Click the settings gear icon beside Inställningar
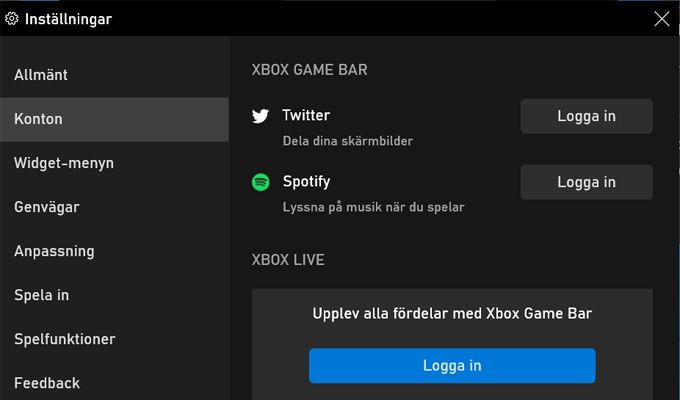The image size is (680, 400). coord(12,19)
